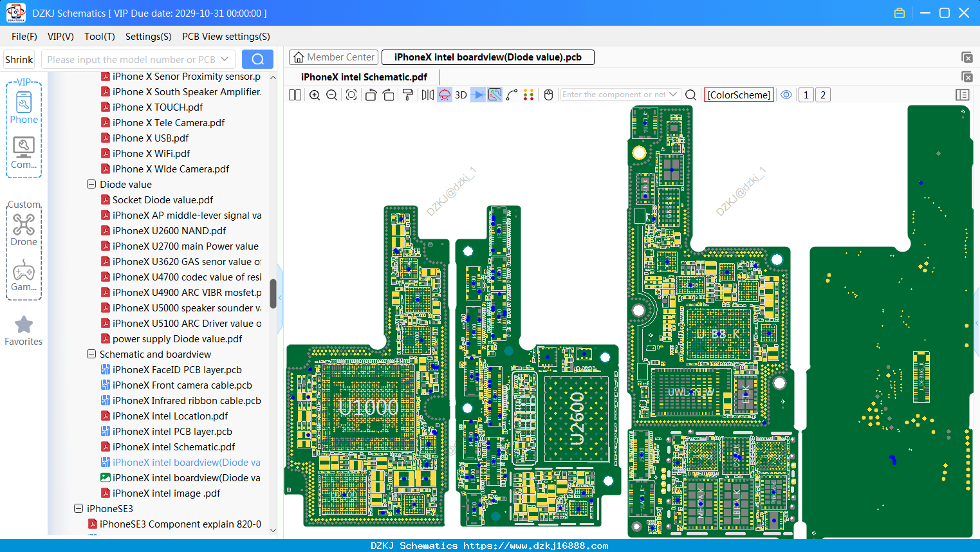Open the Member Center tab

(x=334, y=57)
